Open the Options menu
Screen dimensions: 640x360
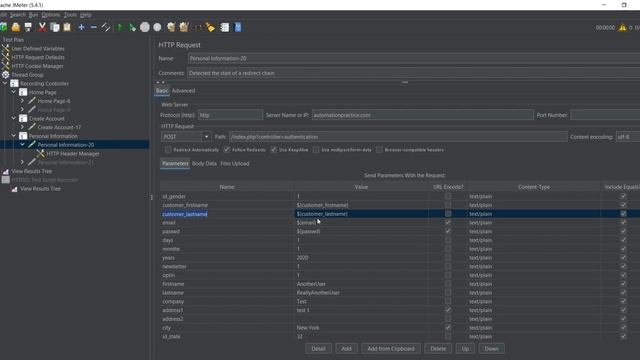51,15
